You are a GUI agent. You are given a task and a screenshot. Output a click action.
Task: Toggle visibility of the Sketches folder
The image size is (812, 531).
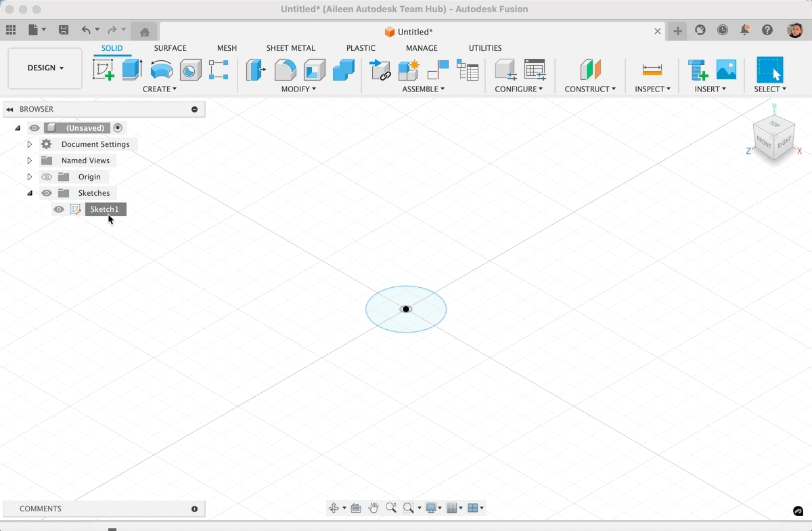46,193
